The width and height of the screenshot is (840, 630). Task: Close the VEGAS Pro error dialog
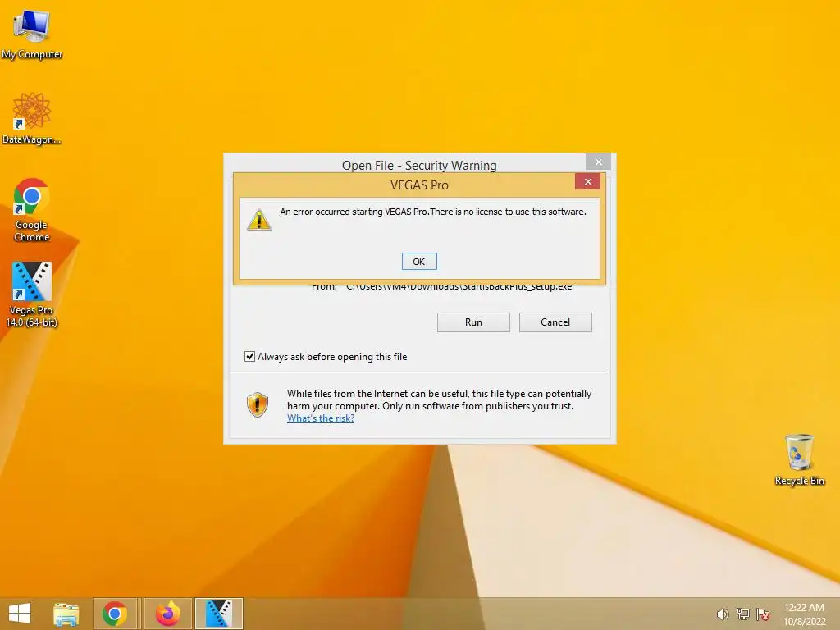click(x=587, y=181)
